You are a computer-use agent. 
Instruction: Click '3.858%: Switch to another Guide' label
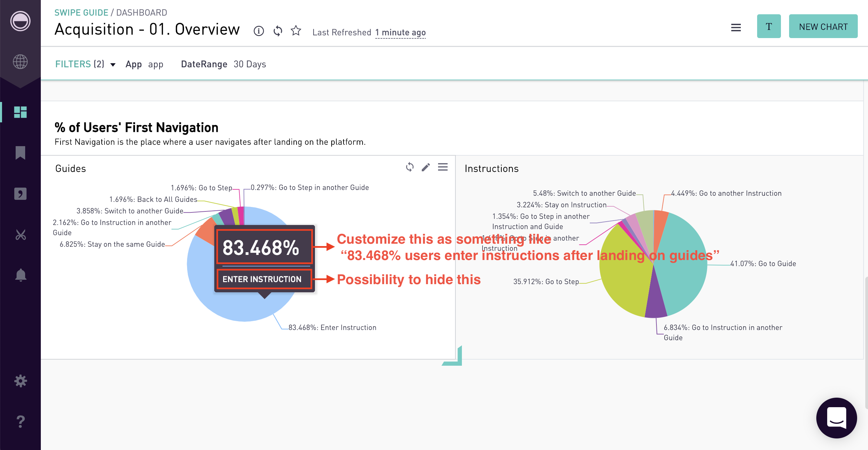130,211
